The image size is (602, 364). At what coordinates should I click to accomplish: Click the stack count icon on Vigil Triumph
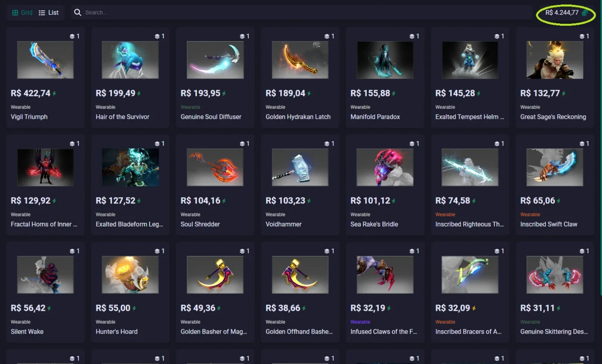[x=72, y=36]
